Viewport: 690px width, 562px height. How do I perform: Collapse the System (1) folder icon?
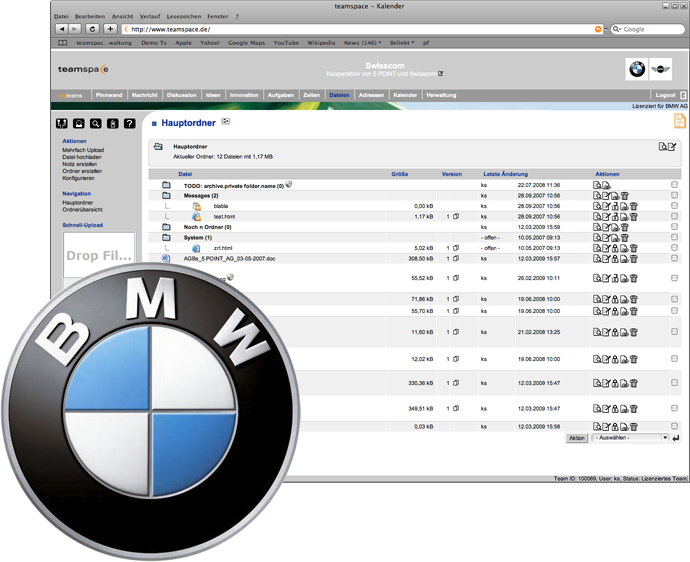(x=166, y=238)
